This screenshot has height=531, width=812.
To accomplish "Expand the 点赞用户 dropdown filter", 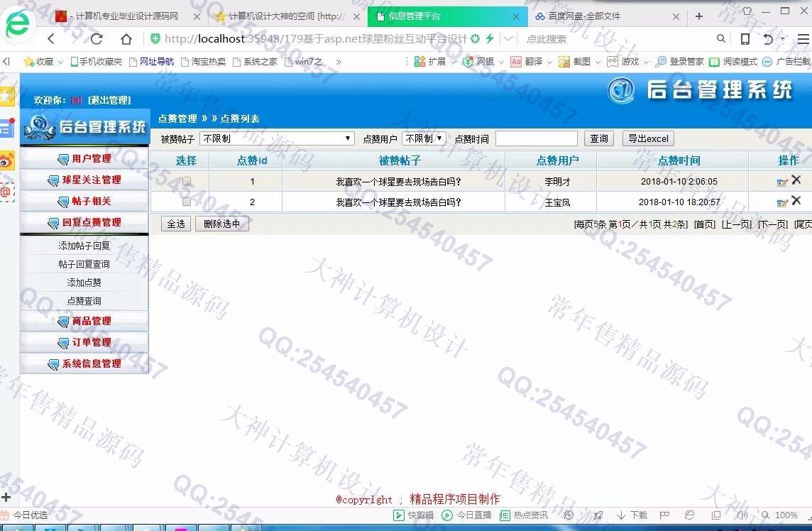I will point(424,139).
